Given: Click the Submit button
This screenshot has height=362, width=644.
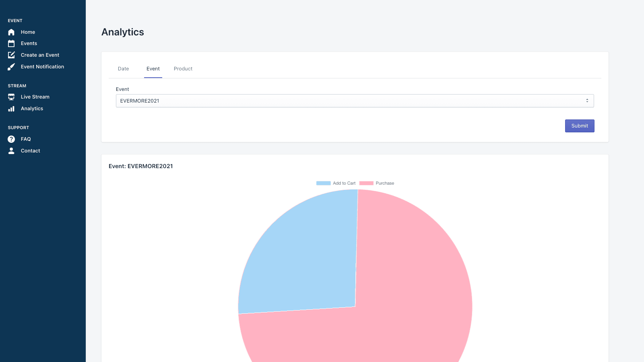Looking at the screenshot, I should 580,125.
